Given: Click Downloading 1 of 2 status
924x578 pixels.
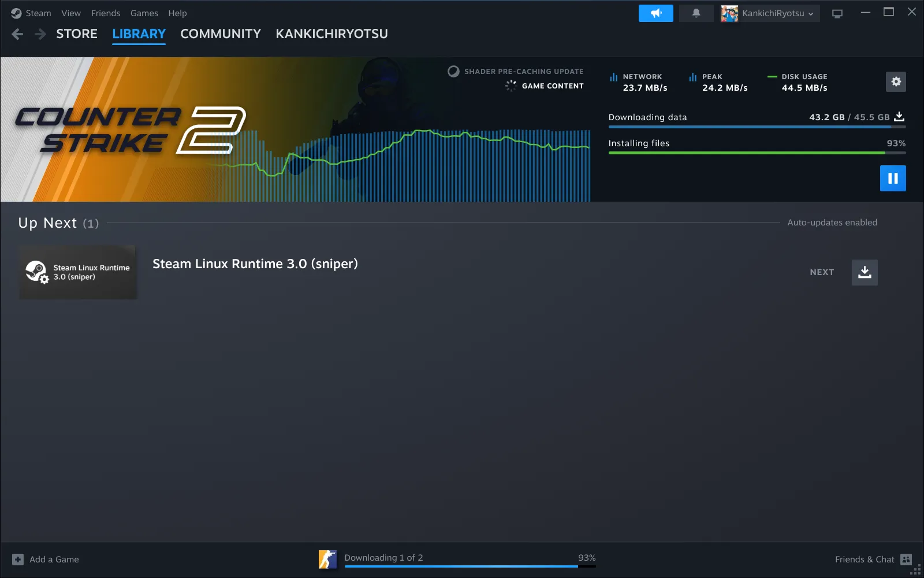Looking at the screenshot, I should (383, 558).
